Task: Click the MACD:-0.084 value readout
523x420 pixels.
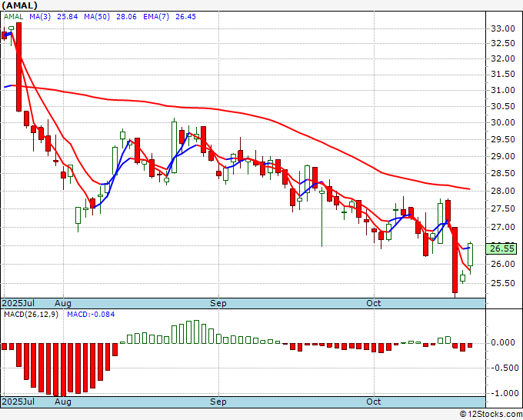Action: 91,315
